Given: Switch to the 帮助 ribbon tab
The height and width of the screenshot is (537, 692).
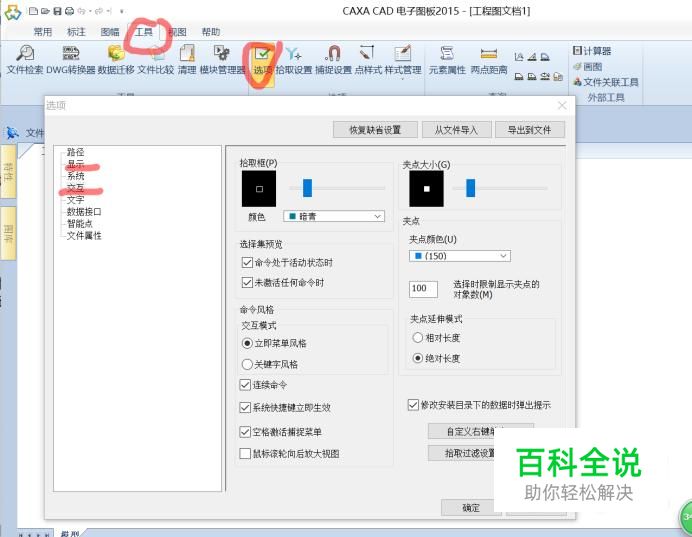Looking at the screenshot, I should 211,32.
